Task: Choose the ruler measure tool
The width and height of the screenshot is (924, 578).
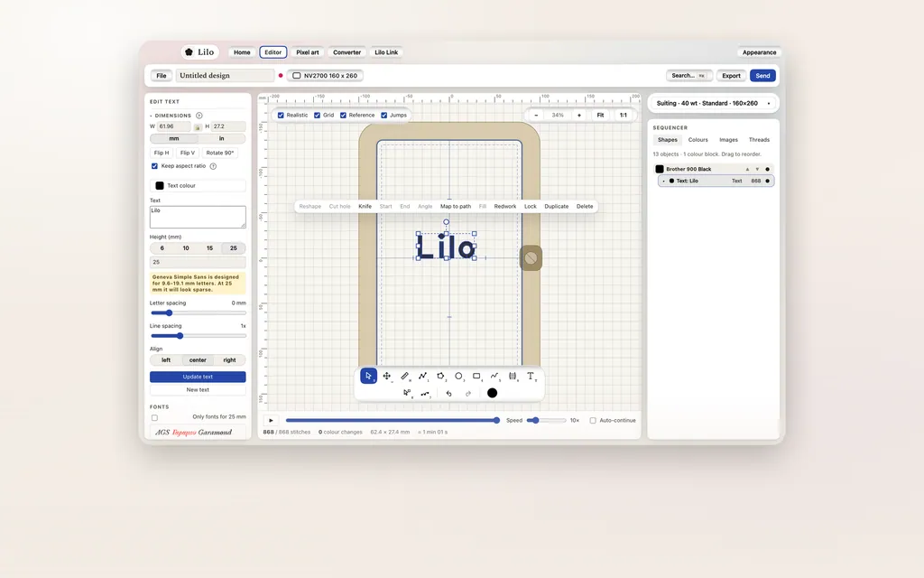Action: click(x=405, y=376)
